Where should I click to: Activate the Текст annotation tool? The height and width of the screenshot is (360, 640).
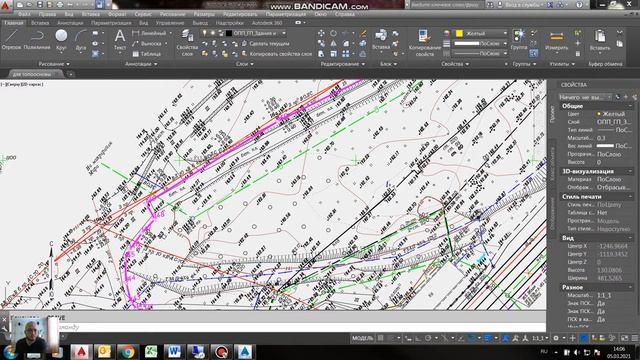coord(120,40)
